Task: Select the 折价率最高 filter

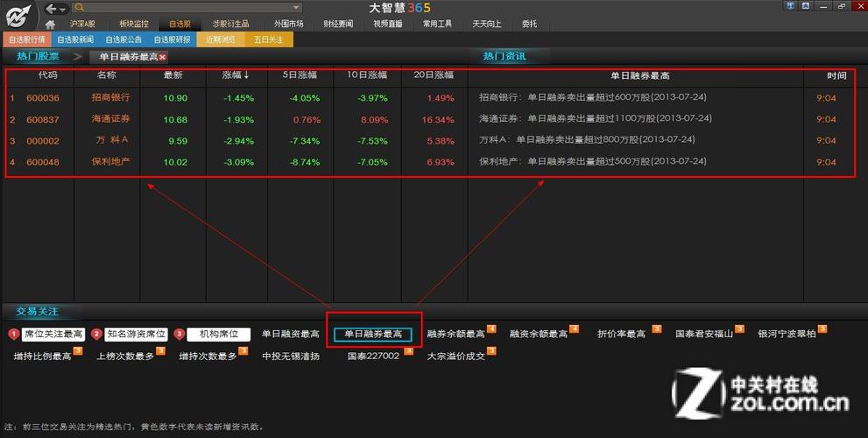Action: 621,334
